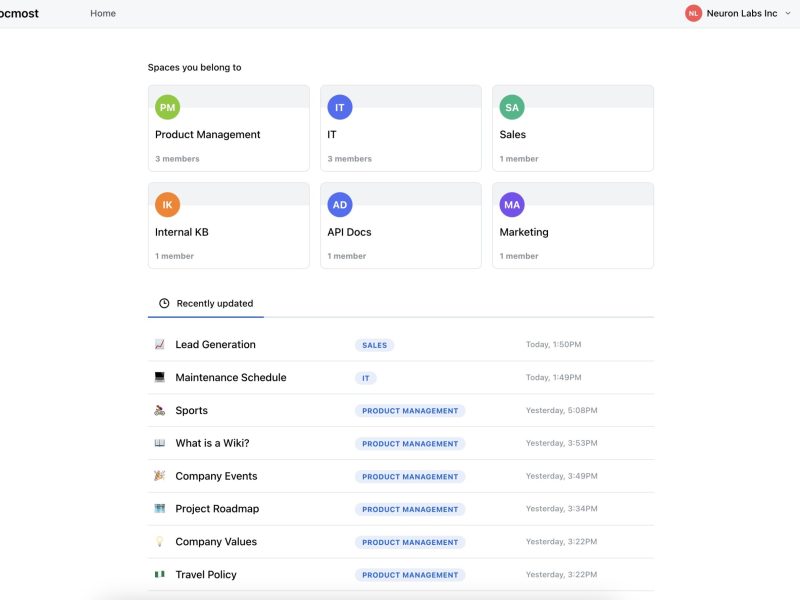Select the IT space avatar icon
The width and height of the screenshot is (800, 600).
coord(340,106)
